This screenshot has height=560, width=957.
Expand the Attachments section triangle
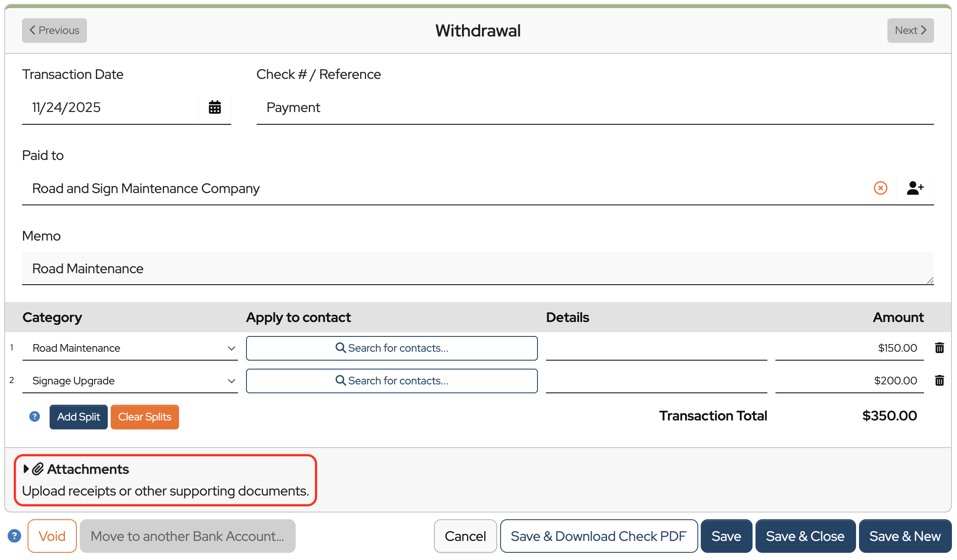(x=26, y=469)
